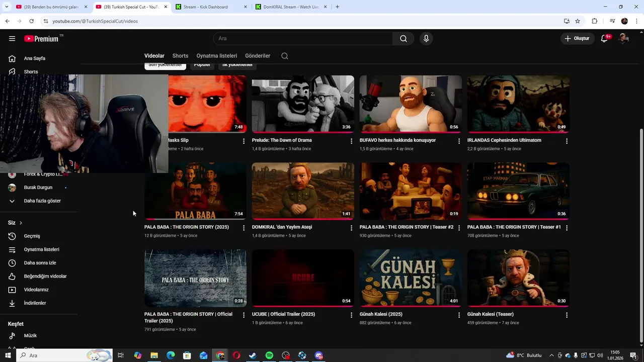Open video title Prelude: The Dawn of Drama
Image resolution: width=644 pixels, height=362 pixels.
point(282,140)
